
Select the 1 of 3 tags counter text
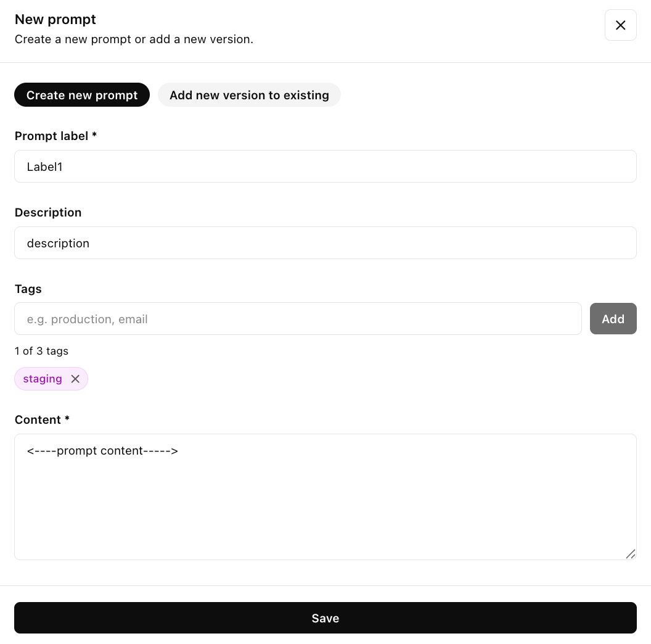(x=41, y=351)
